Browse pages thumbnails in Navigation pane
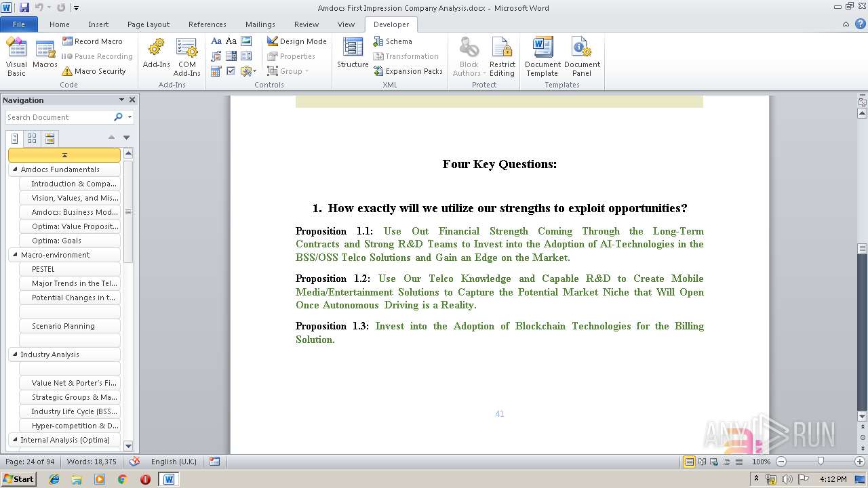This screenshot has width=868, height=488. tap(32, 138)
